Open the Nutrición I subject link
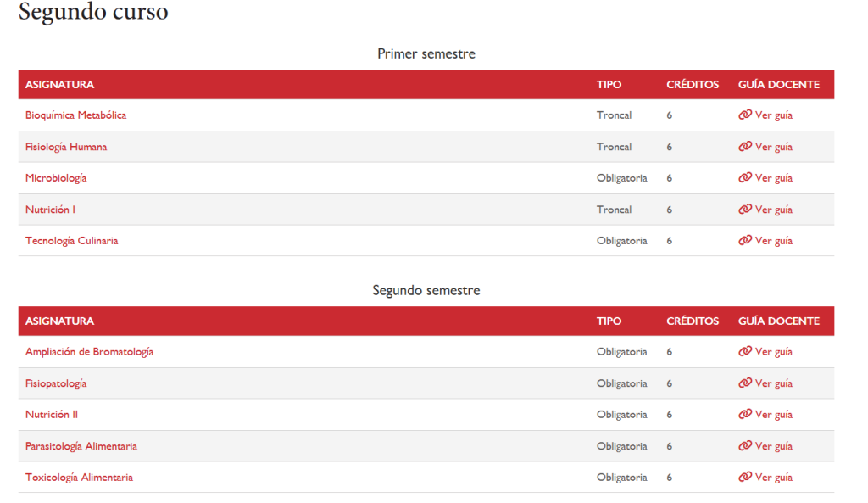The image size is (868, 503). (x=50, y=210)
